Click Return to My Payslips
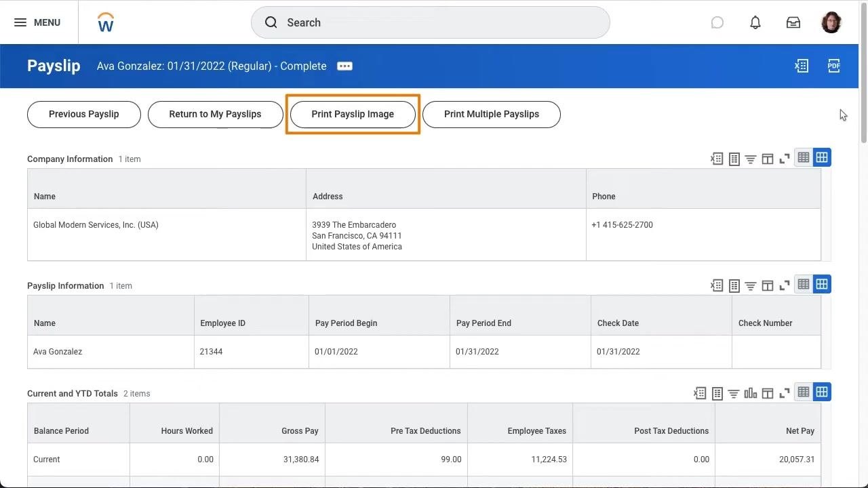Image resolution: width=868 pixels, height=488 pixels. 215,114
